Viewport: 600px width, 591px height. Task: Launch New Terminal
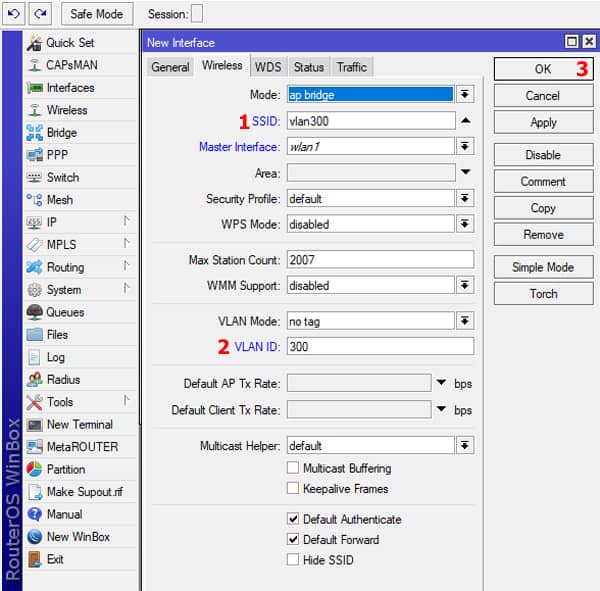tap(81, 424)
